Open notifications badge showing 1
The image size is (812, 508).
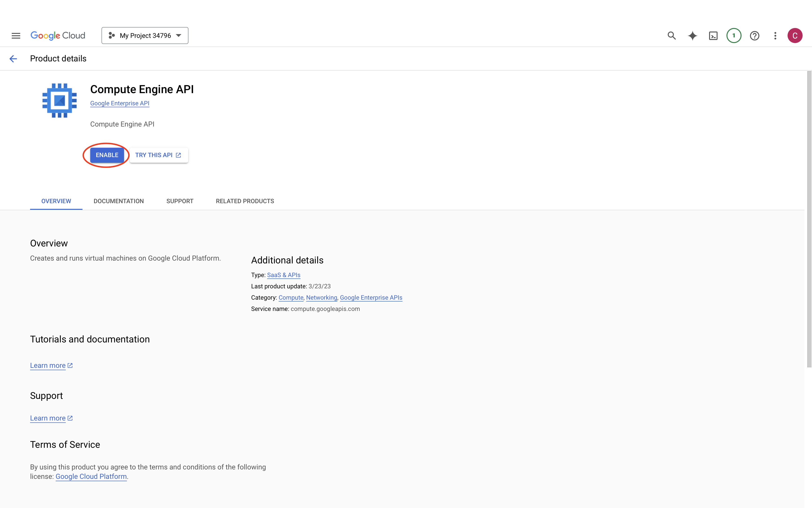pyautogui.click(x=734, y=36)
